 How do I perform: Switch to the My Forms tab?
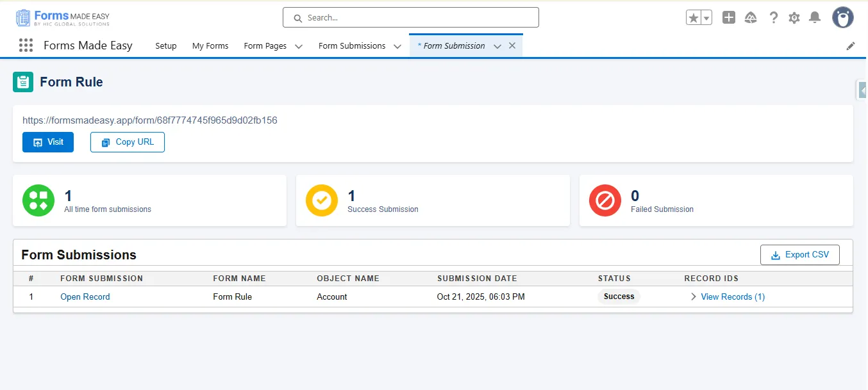pos(210,46)
